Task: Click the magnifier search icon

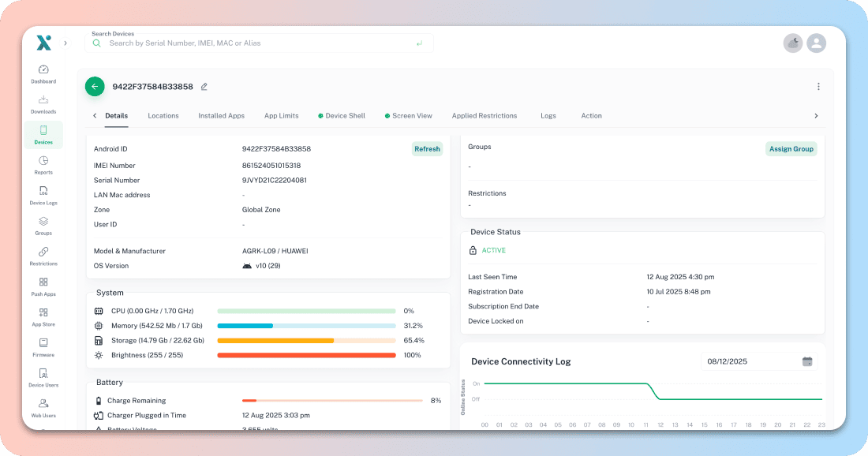Action: tap(97, 43)
